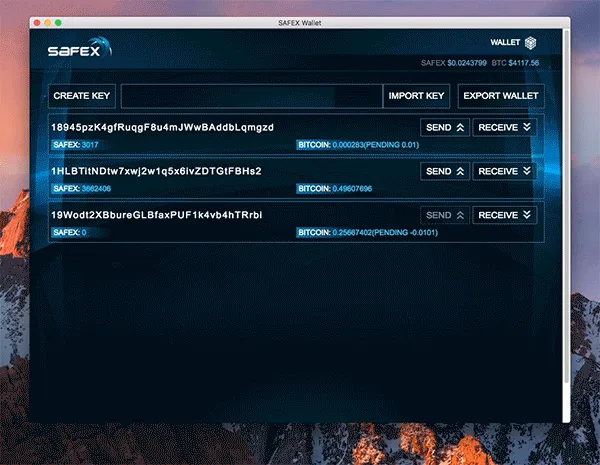Click the SAFEX Wallet window title
Screen dimensions: 600x465
click(x=300, y=23)
